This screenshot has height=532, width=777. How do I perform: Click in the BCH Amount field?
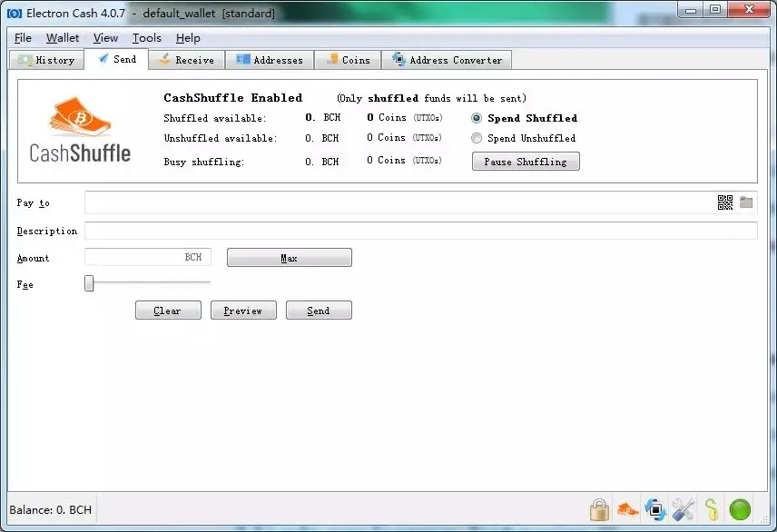(148, 257)
